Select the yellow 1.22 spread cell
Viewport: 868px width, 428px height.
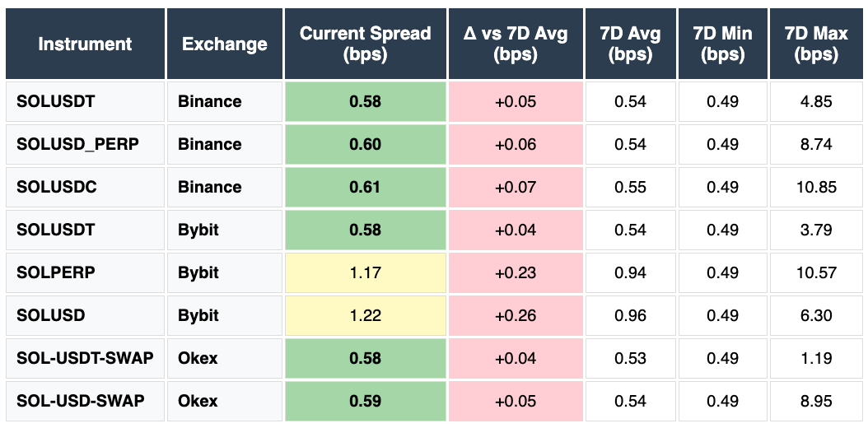tap(365, 316)
